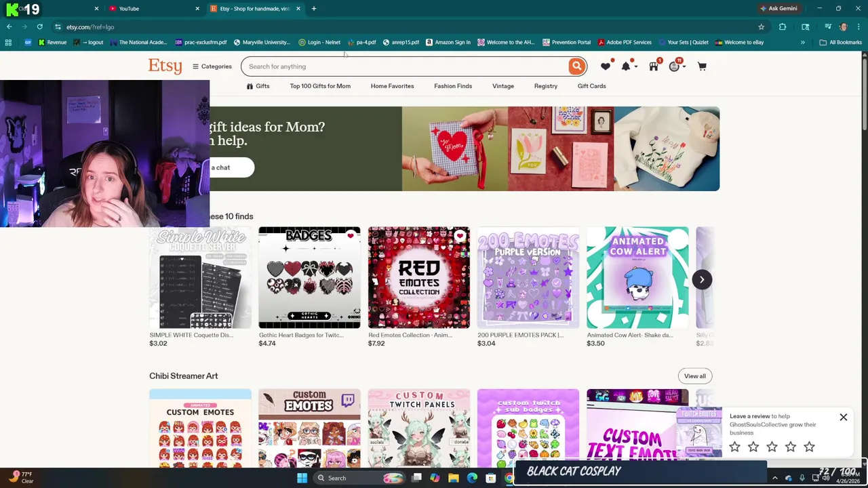The width and height of the screenshot is (868, 488).
Task: Open the Etsy account avatar menu
Action: pyautogui.click(x=676, y=66)
